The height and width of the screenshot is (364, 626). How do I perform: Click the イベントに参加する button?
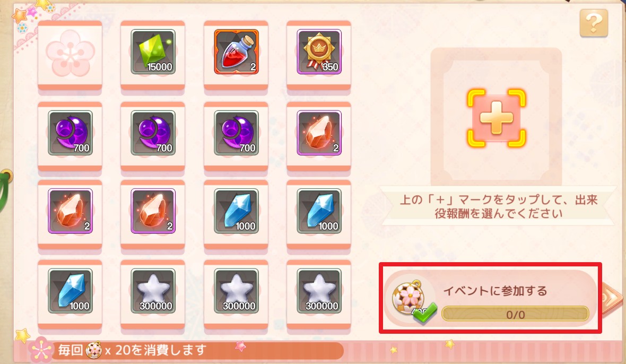[x=490, y=298]
